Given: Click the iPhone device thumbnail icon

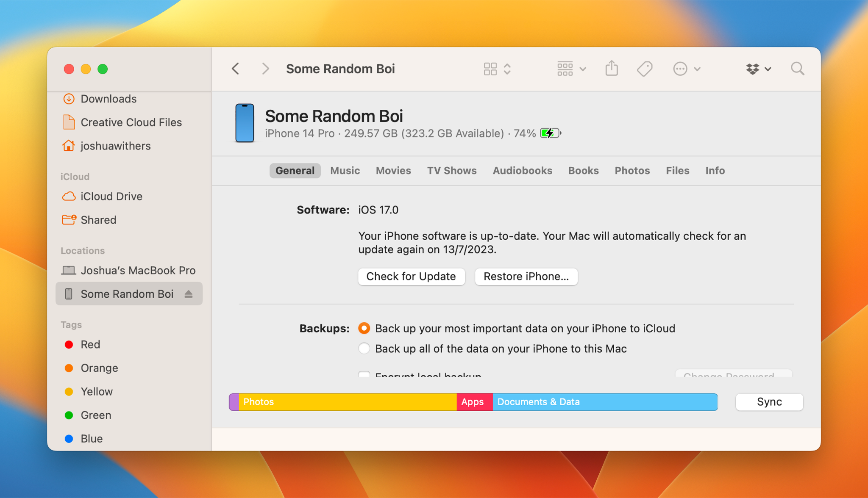Looking at the screenshot, I should [245, 123].
